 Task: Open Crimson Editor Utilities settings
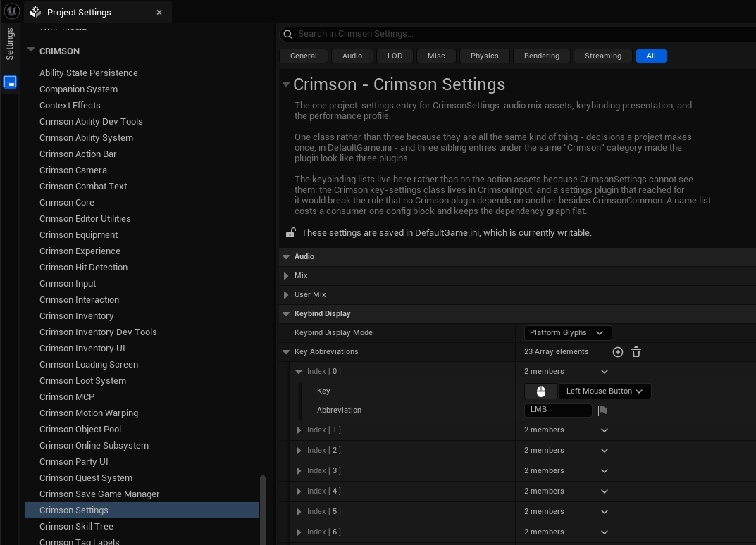[85, 219]
